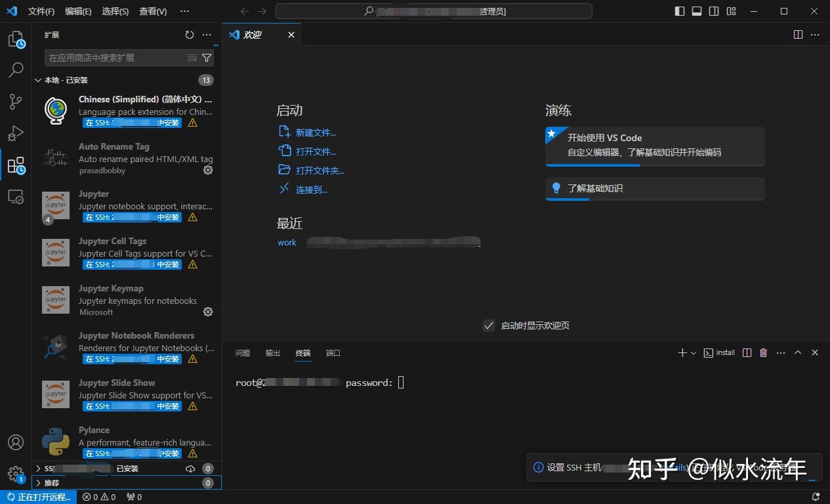
Task: Open settings gear for Auto Rename Tag
Action: point(208,170)
